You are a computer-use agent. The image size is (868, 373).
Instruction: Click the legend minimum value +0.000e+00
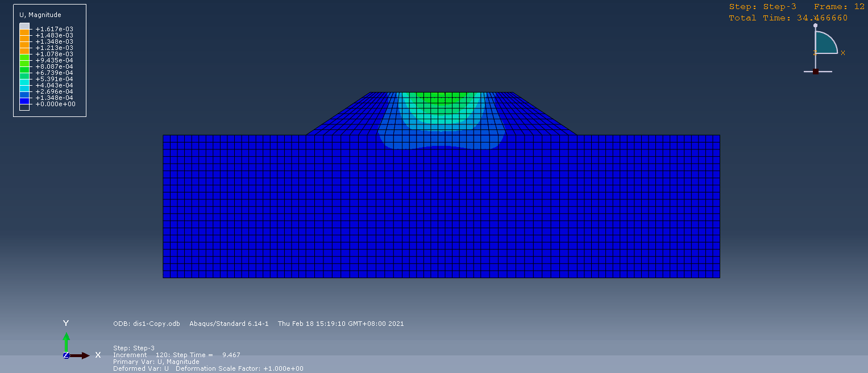coord(55,104)
